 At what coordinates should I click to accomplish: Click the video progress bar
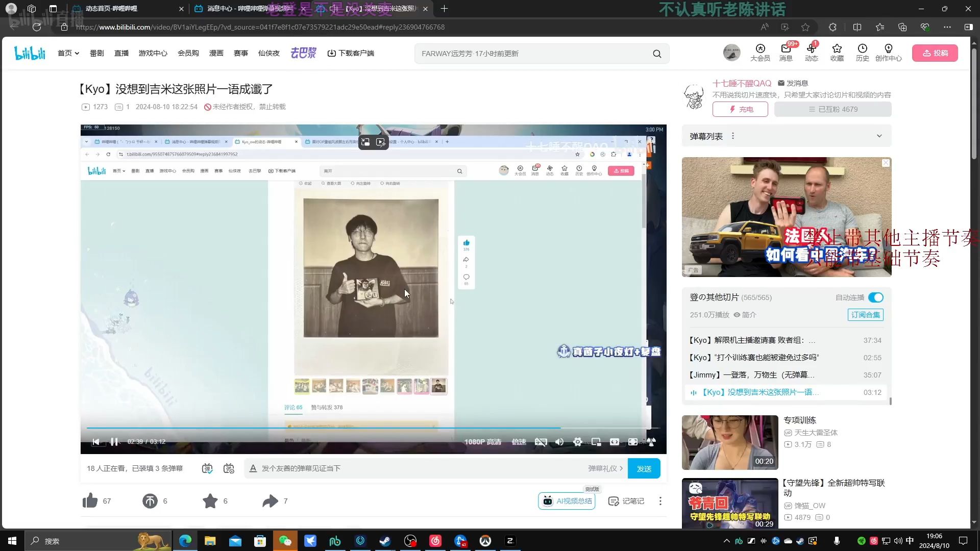point(373,428)
